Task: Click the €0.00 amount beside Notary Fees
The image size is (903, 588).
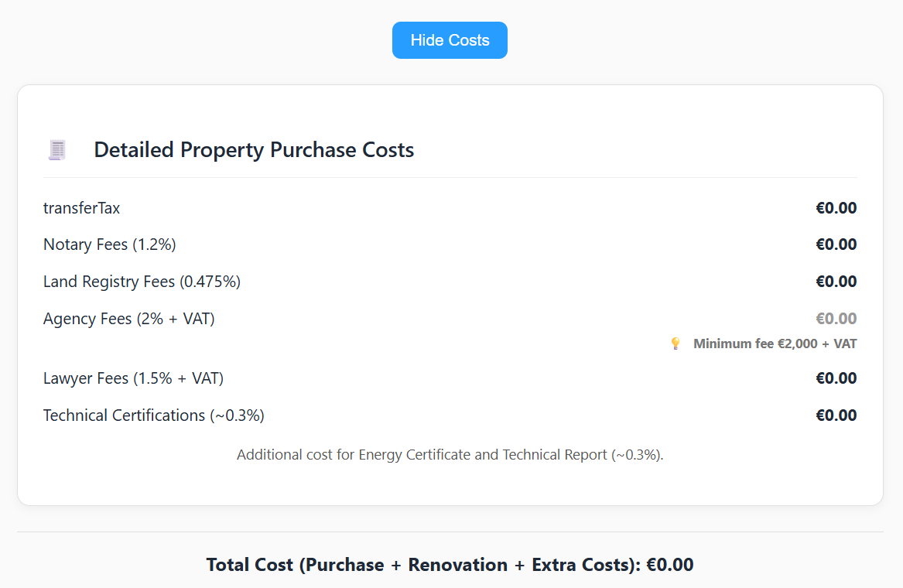Action: (x=836, y=244)
